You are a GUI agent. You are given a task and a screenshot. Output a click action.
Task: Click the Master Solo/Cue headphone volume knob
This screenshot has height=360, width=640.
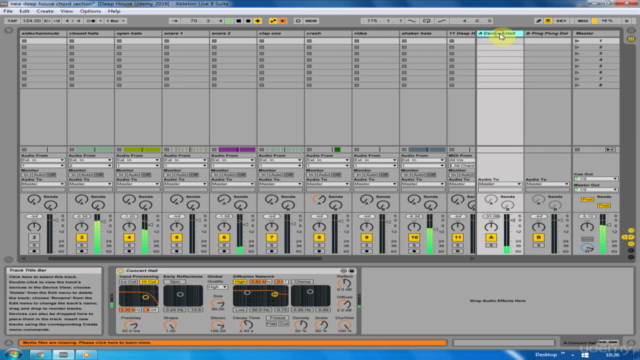[x=587, y=247]
